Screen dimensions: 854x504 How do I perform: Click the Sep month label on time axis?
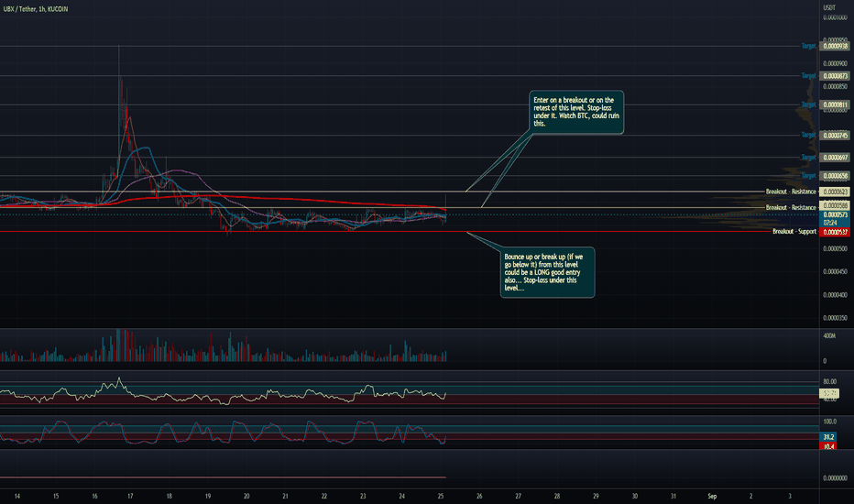pos(712,497)
